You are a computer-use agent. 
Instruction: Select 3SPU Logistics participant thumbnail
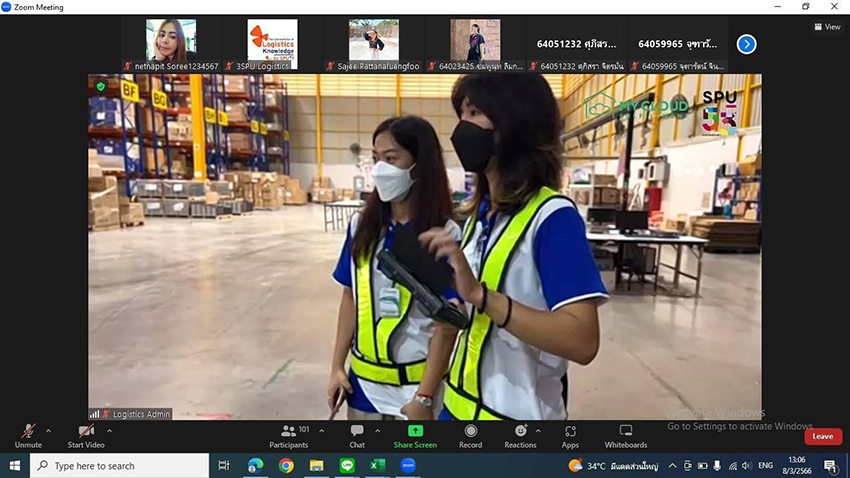272,44
